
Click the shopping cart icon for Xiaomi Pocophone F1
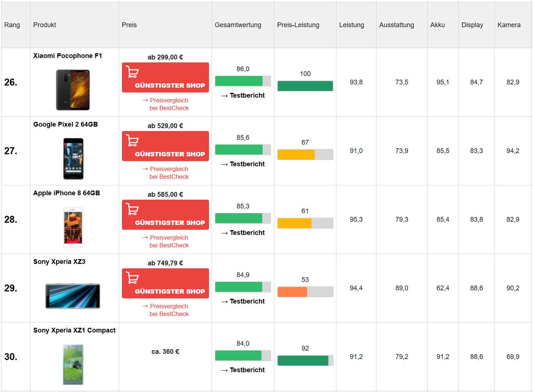tap(132, 72)
